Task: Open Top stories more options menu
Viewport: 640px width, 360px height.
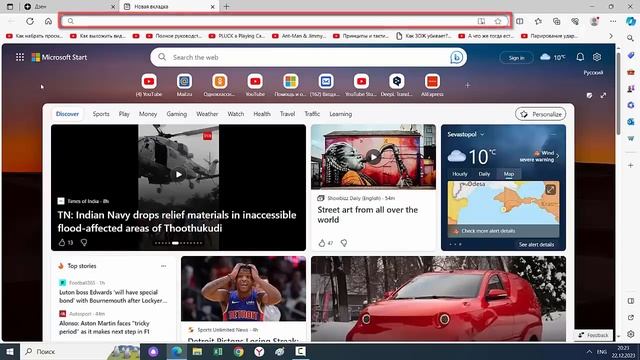Action: [x=164, y=266]
